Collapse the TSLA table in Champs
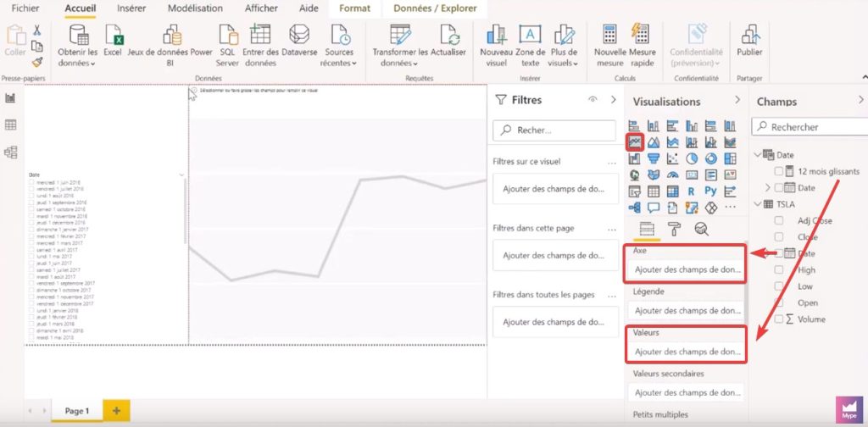 coord(757,204)
